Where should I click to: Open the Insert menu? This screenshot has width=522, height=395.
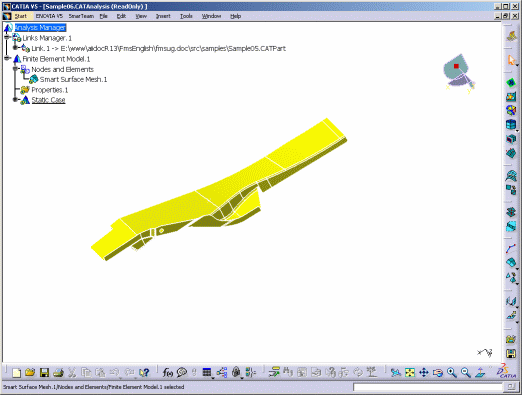pos(163,16)
